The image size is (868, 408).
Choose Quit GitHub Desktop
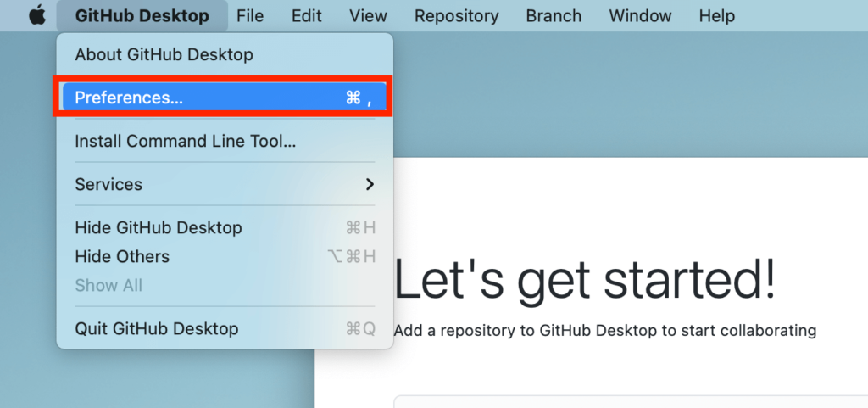pyautogui.click(x=225, y=329)
